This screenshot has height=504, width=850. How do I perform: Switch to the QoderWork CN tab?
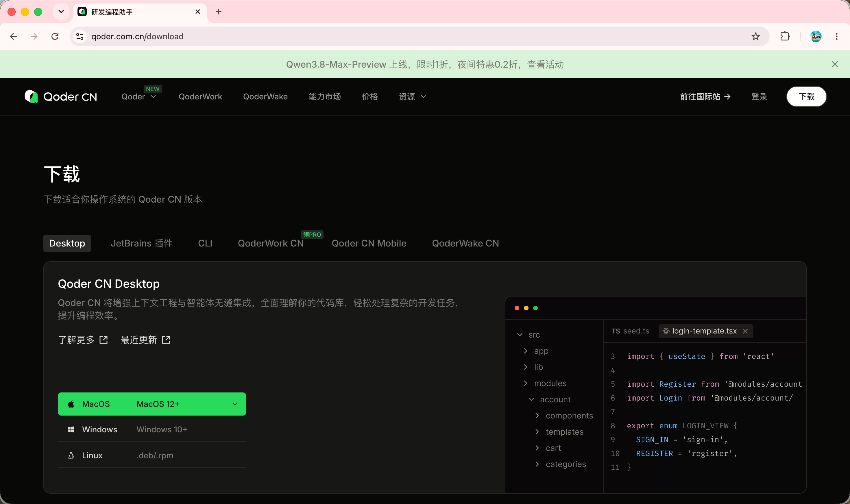271,244
